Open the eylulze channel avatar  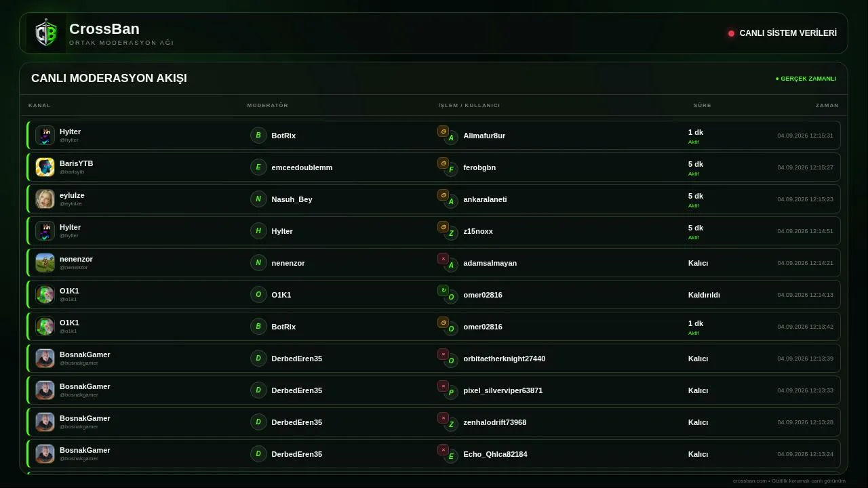coord(45,199)
